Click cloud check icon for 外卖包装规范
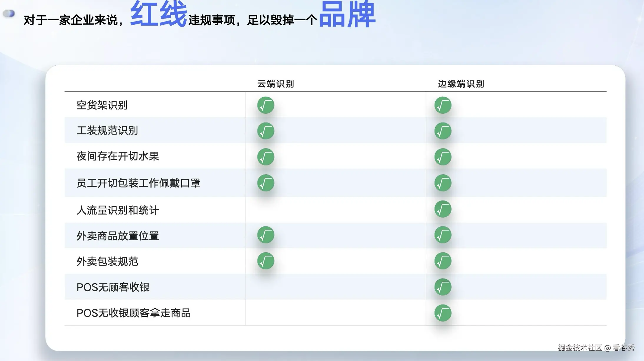Image resolution: width=644 pixels, height=361 pixels. coord(266,261)
